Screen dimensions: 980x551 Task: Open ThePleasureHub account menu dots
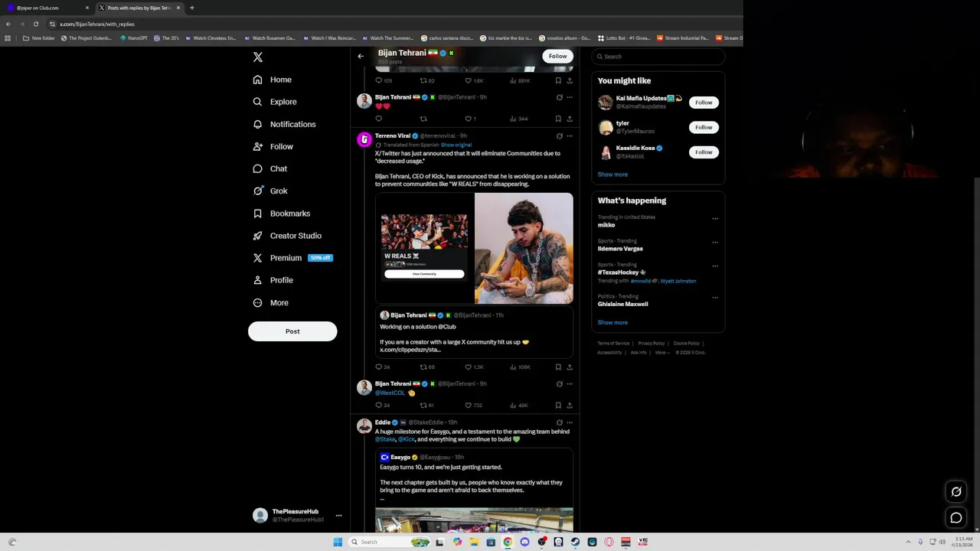tap(338, 516)
